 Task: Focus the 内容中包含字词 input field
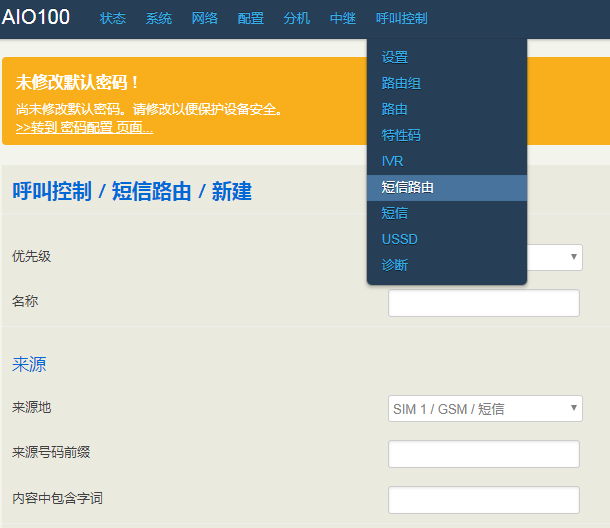[x=484, y=500]
